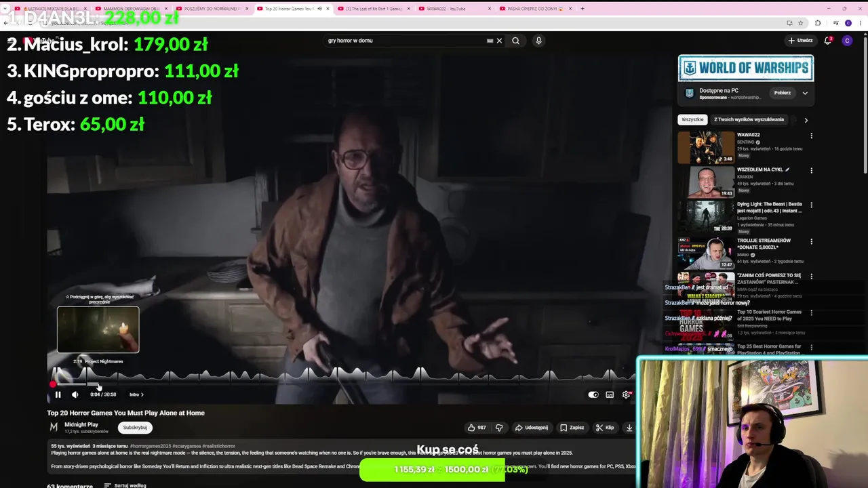
Task: Seek on the video progress bar
Action: (x=342, y=384)
